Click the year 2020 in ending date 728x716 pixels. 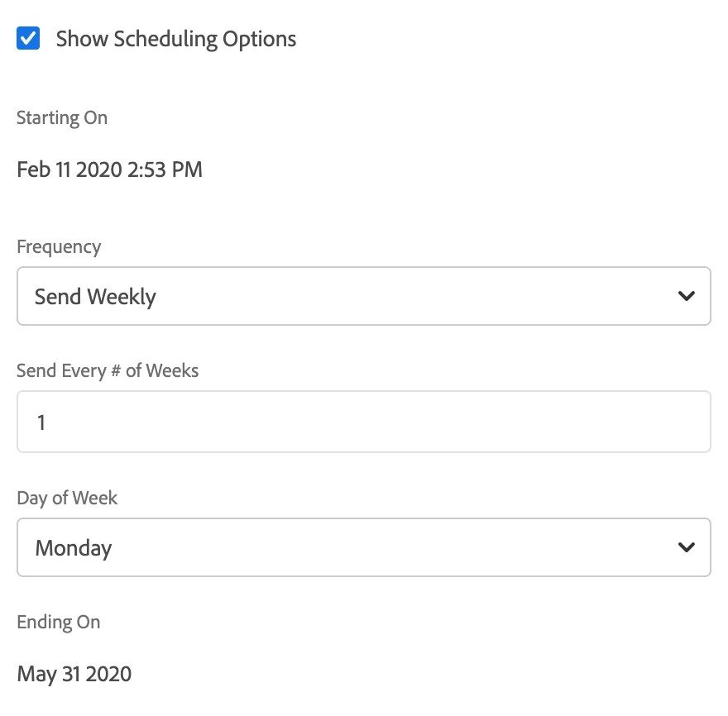click(x=108, y=674)
